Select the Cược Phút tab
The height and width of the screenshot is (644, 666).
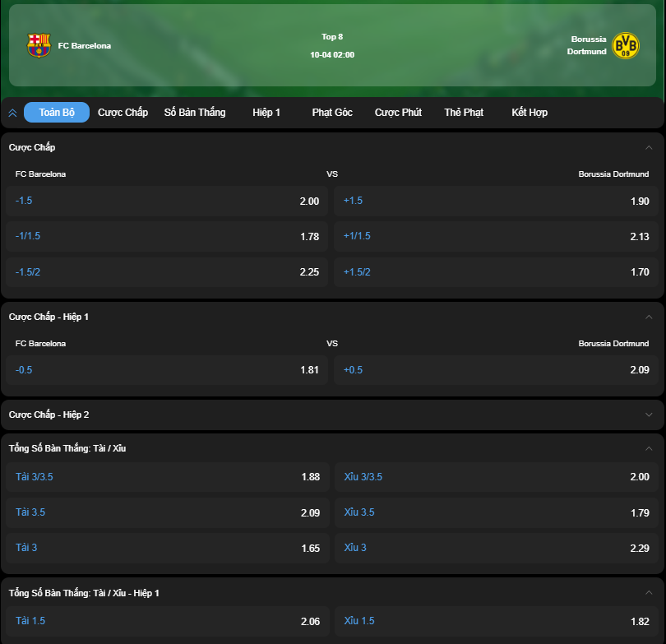[398, 112]
